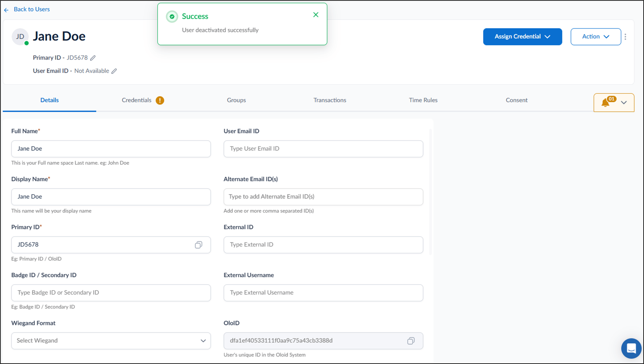Click the Display Name input field

(111, 197)
